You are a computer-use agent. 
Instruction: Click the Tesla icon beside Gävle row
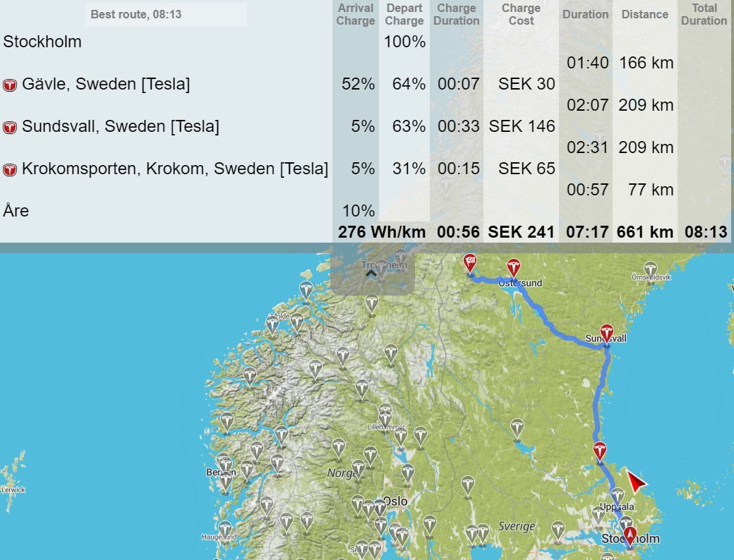click(10, 85)
